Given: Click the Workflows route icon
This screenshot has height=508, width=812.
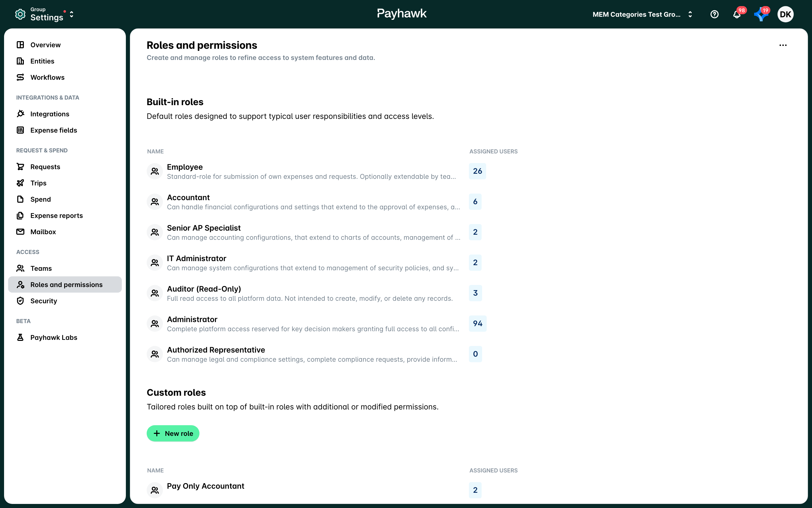Looking at the screenshot, I should (x=21, y=77).
